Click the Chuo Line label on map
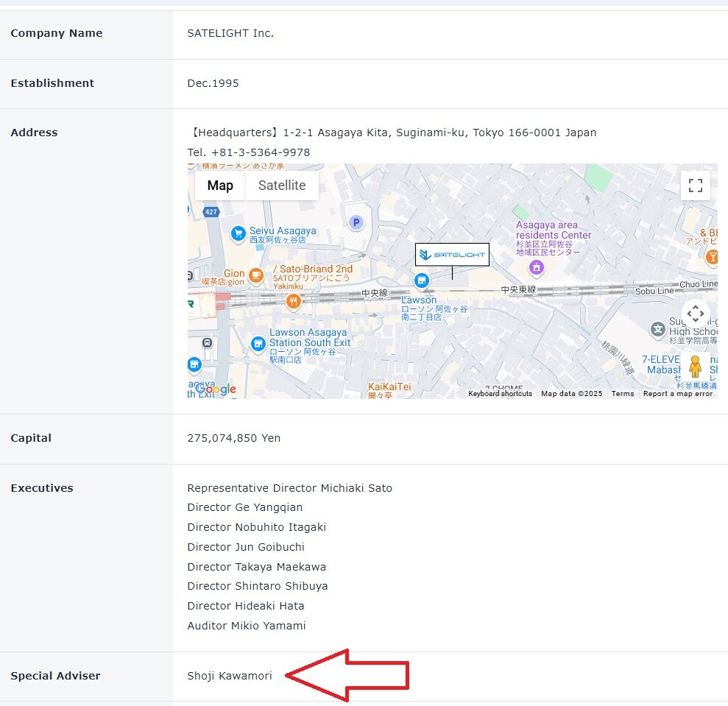The height and width of the screenshot is (706, 728). pyautogui.click(x=699, y=283)
